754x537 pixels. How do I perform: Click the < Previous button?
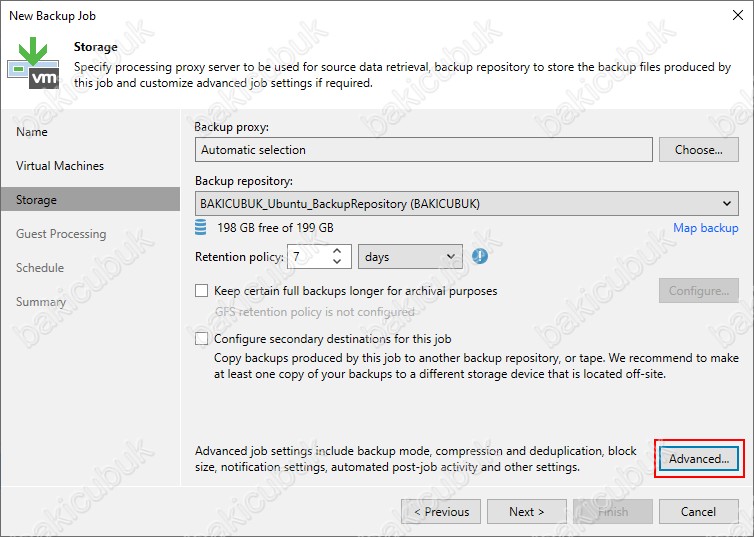tap(441, 512)
